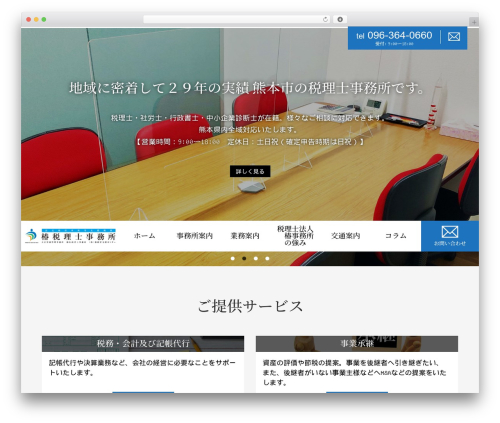The width and height of the screenshot is (500, 423).
Task: Click the 税務・会計及び記帳代行 card header
Action: [143, 344]
